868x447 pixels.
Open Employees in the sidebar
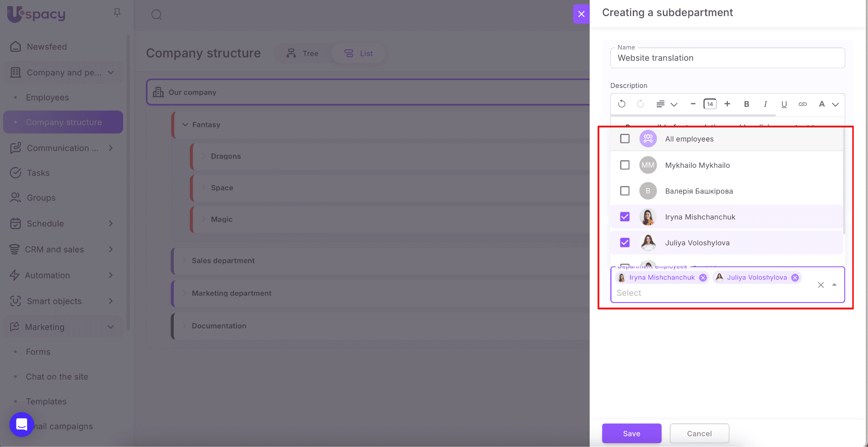(x=47, y=97)
